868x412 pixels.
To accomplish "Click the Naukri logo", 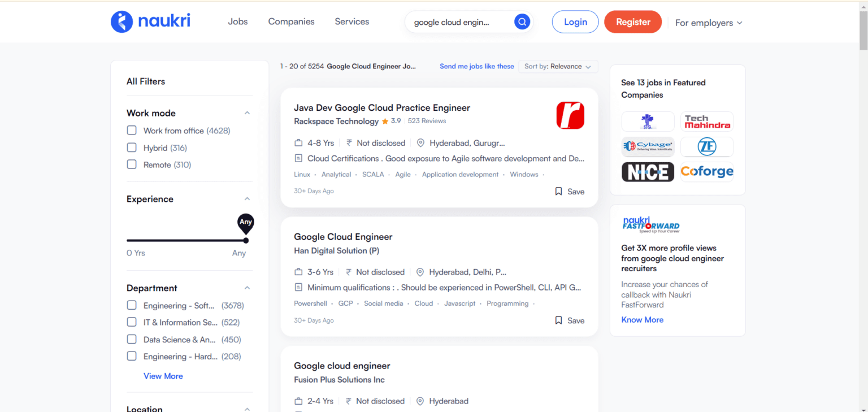I will coord(150,21).
